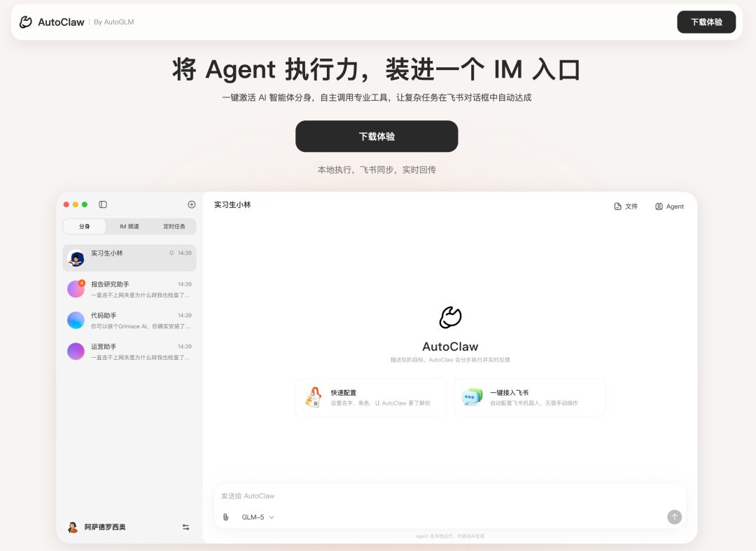Select the 报告研究助手 conversation
This screenshot has height=551, width=756.
[x=129, y=288]
